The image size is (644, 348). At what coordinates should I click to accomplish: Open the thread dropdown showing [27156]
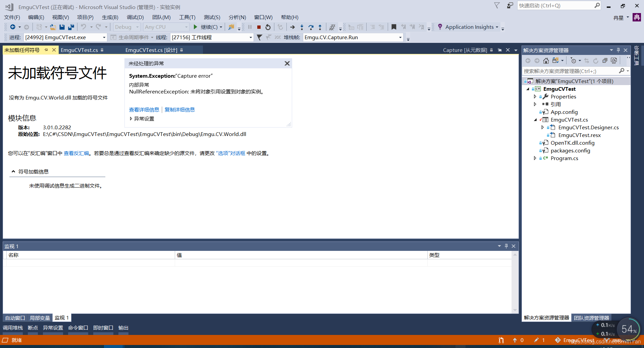[212, 37]
